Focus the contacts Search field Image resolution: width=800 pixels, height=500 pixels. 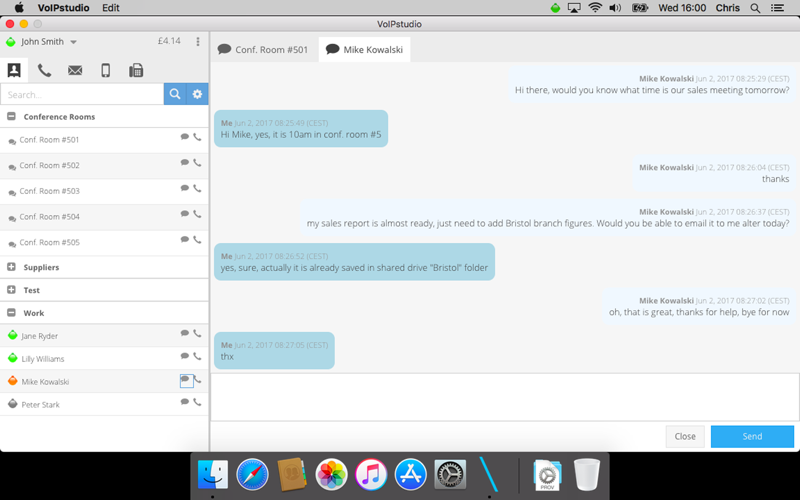pos(82,94)
